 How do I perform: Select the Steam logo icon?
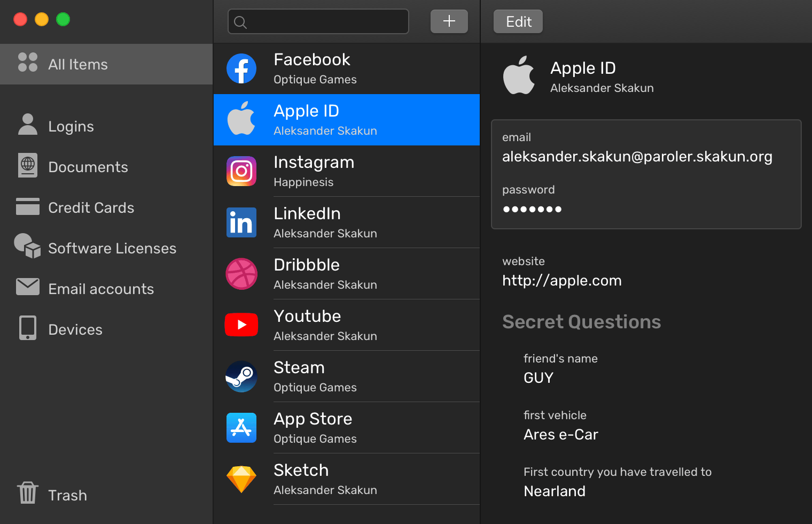(241, 376)
